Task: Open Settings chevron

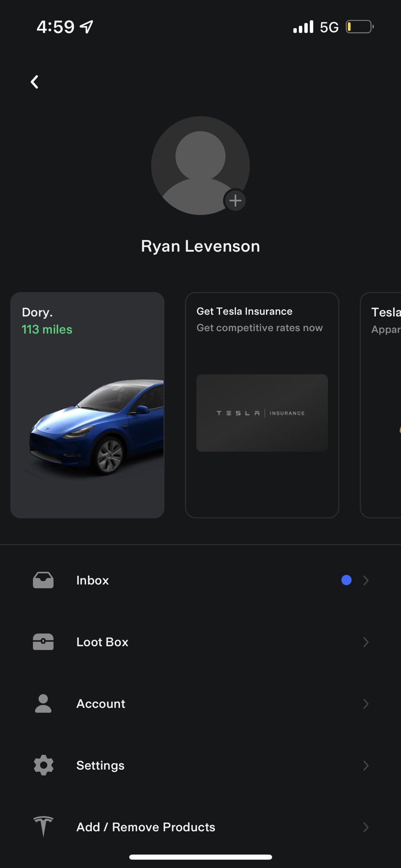Action: (x=366, y=765)
